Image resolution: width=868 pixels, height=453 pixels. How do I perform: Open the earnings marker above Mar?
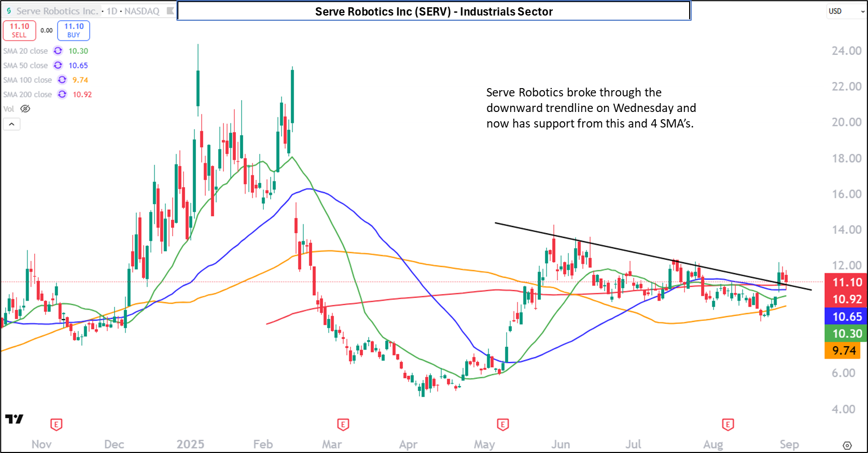[x=343, y=425]
